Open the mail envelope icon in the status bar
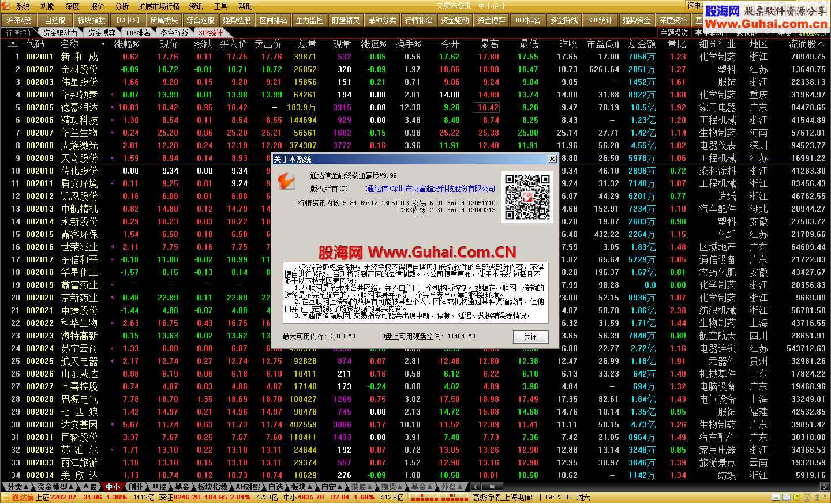 pyautogui.click(x=787, y=497)
